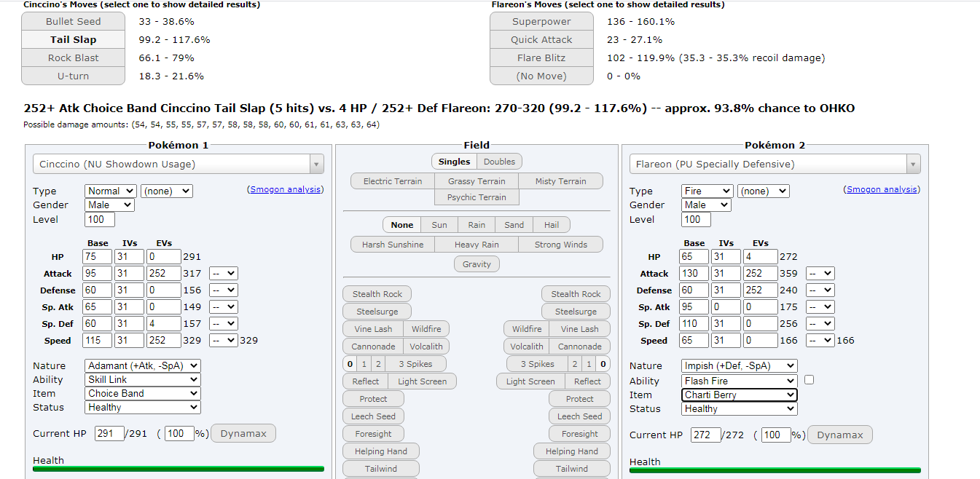Enable Psychic Terrain
Screen dimensions: 980x479
point(477,197)
